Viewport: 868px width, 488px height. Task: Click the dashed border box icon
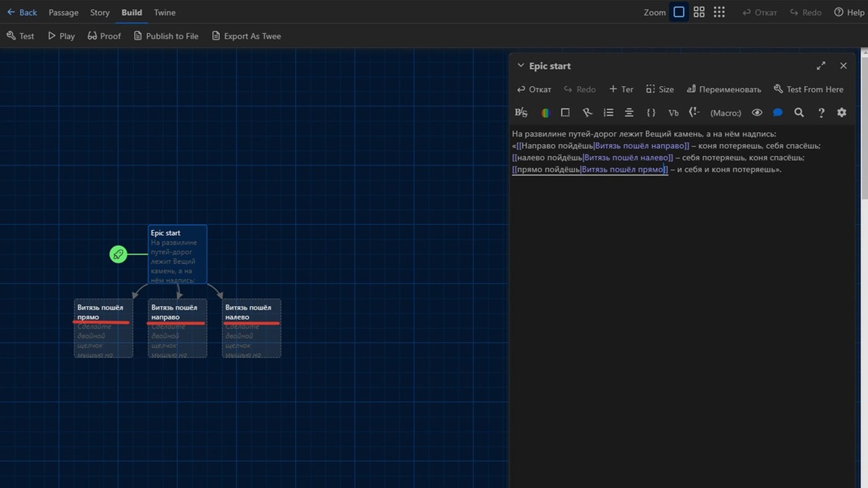tap(566, 113)
